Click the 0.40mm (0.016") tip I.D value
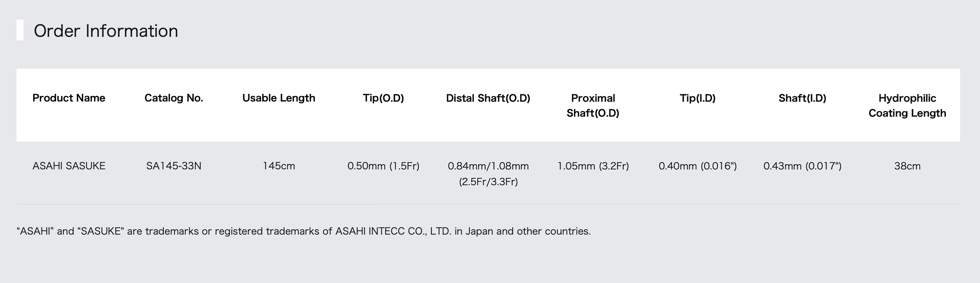The image size is (980, 283). point(698,166)
